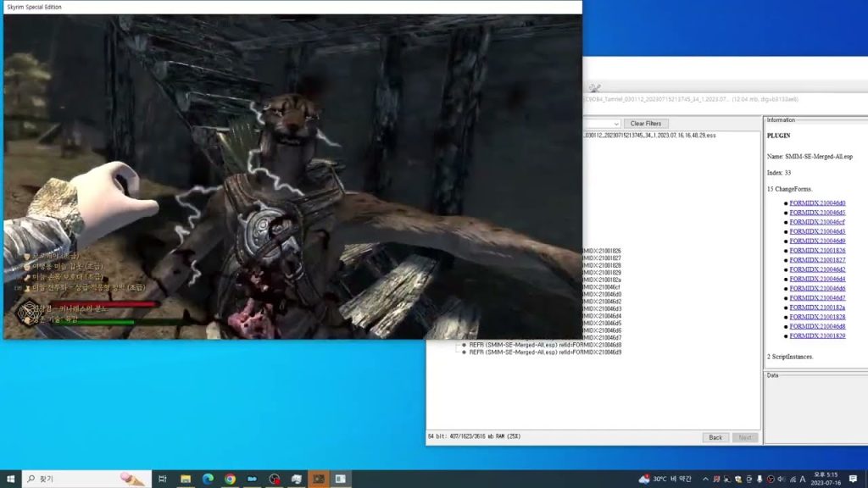Click the Task View taskbar icon
Image resolution: width=868 pixels, height=488 pixels.
pyautogui.click(x=163, y=479)
